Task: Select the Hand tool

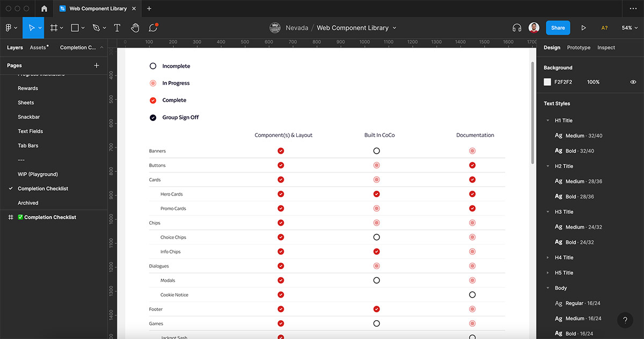Action: 135,28
